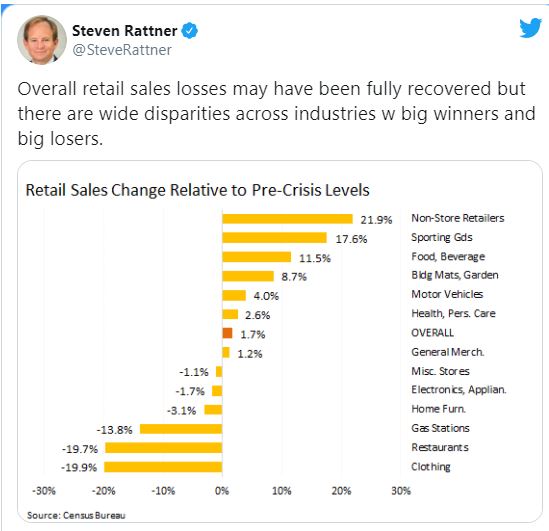The width and height of the screenshot is (549, 531).
Task: Click the Source: Census Bureau text
Action: (76, 515)
